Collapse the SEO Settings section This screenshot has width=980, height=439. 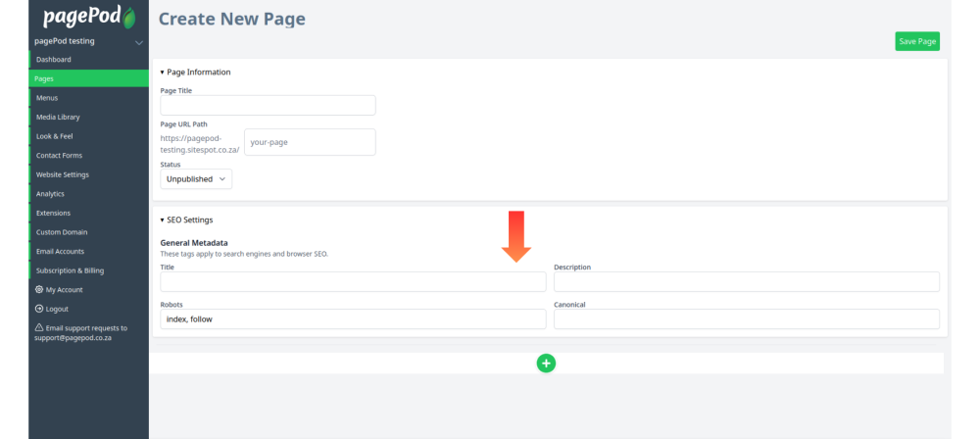(186, 220)
